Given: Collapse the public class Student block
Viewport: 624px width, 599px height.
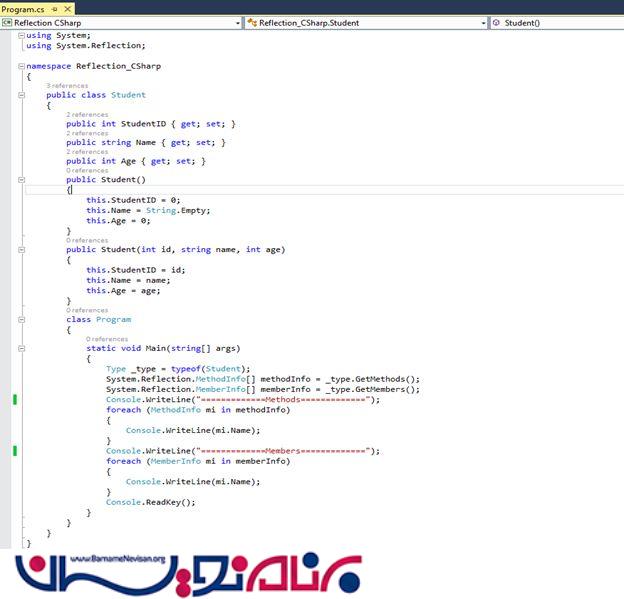Looking at the screenshot, I should 21,95.
